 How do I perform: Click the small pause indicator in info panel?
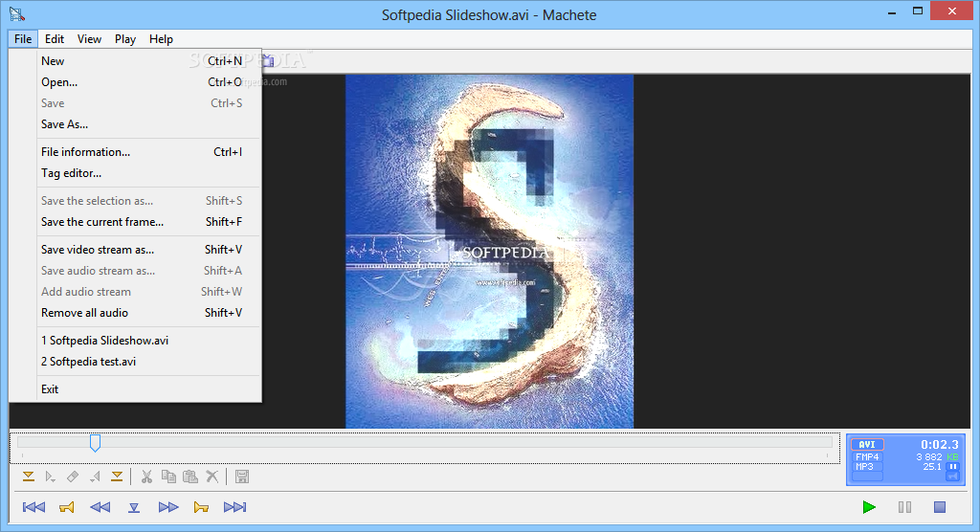click(953, 466)
